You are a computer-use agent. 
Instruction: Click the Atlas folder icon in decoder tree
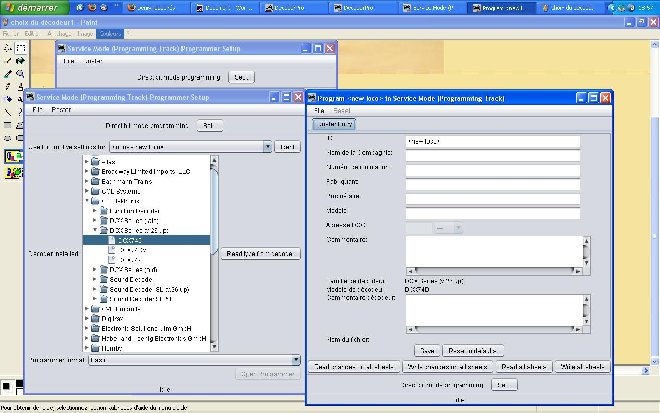click(x=96, y=162)
